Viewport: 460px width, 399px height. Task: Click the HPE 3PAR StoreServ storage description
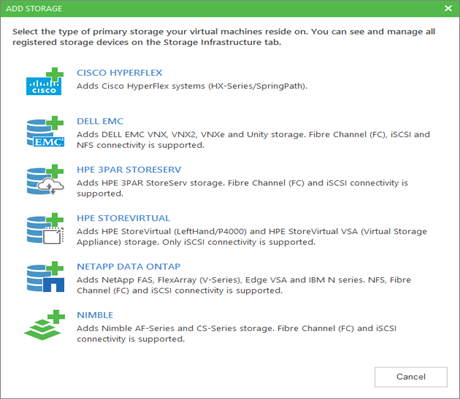(x=242, y=188)
